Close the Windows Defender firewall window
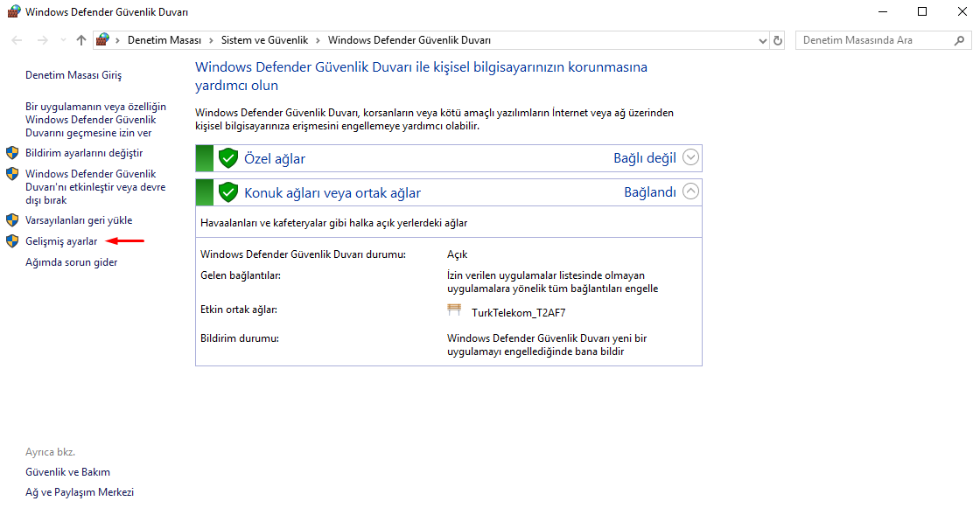This screenshot has width=980, height=515. click(962, 12)
